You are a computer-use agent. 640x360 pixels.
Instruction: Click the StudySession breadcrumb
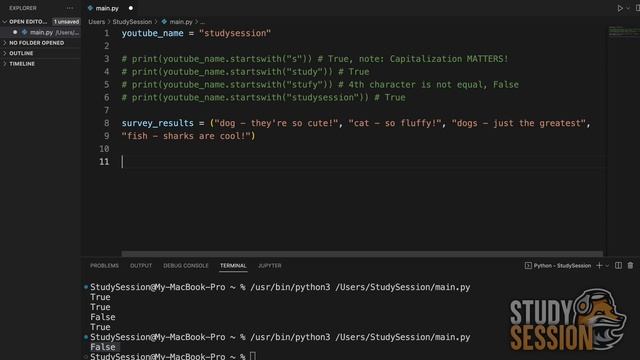coord(132,22)
